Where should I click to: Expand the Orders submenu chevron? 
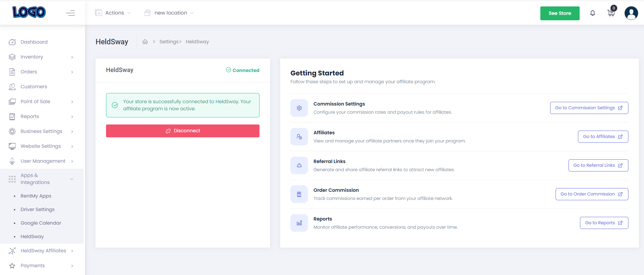(x=72, y=72)
